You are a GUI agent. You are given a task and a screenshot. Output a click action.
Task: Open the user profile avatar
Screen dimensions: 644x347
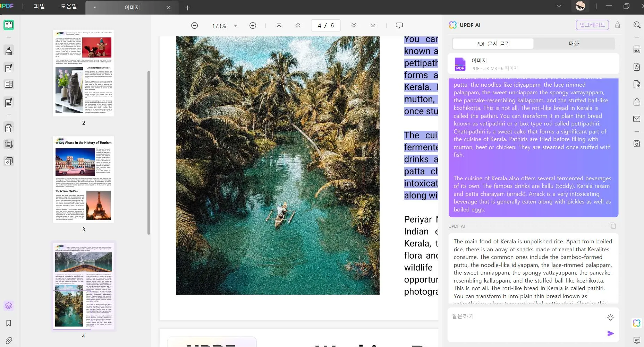point(580,6)
